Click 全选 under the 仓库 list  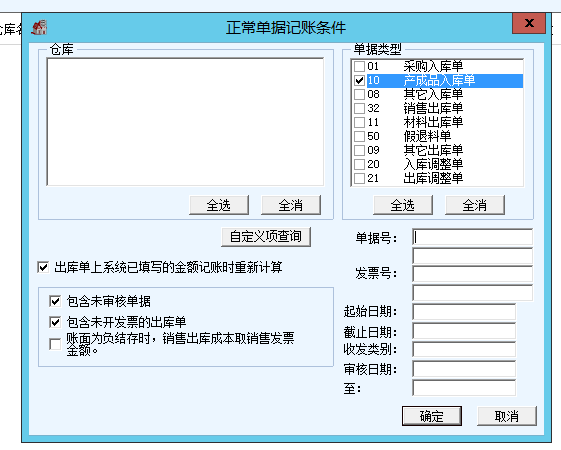(219, 205)
